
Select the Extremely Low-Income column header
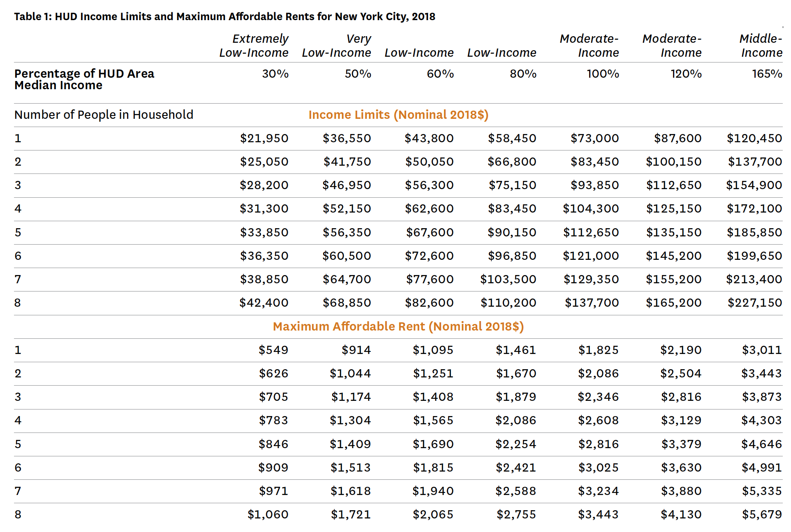click(x=254, y=46)
